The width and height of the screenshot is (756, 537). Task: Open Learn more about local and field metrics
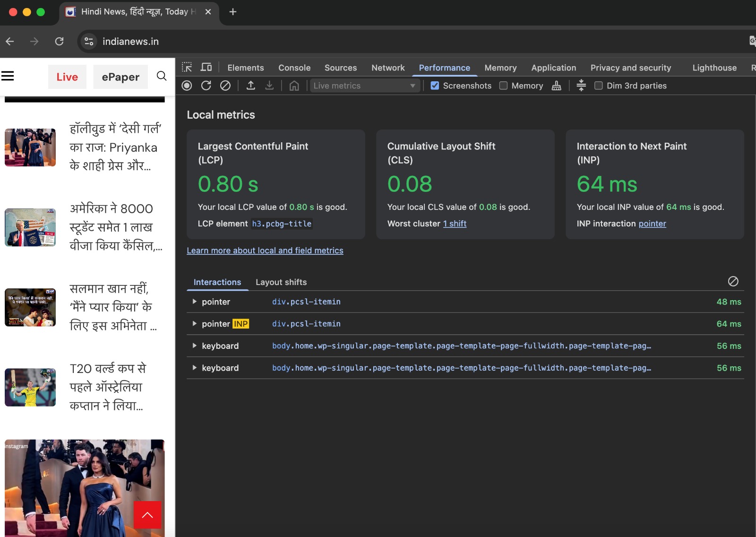[x=265, y=251]
